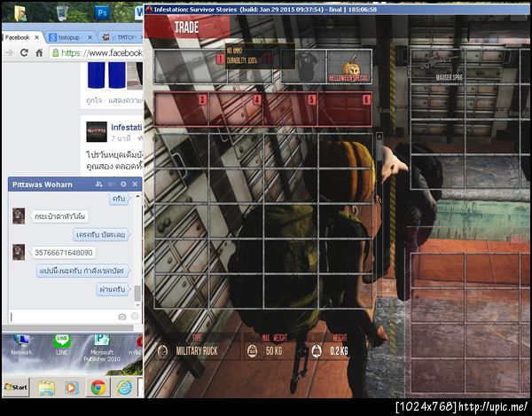Click the browser horizontal scrollbar

(x=68, y=328)
